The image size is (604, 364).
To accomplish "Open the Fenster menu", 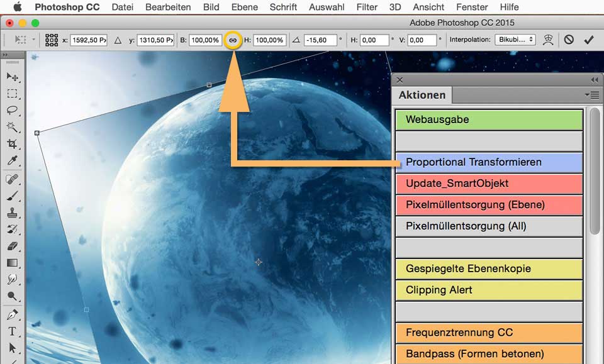I will point(472,7).
